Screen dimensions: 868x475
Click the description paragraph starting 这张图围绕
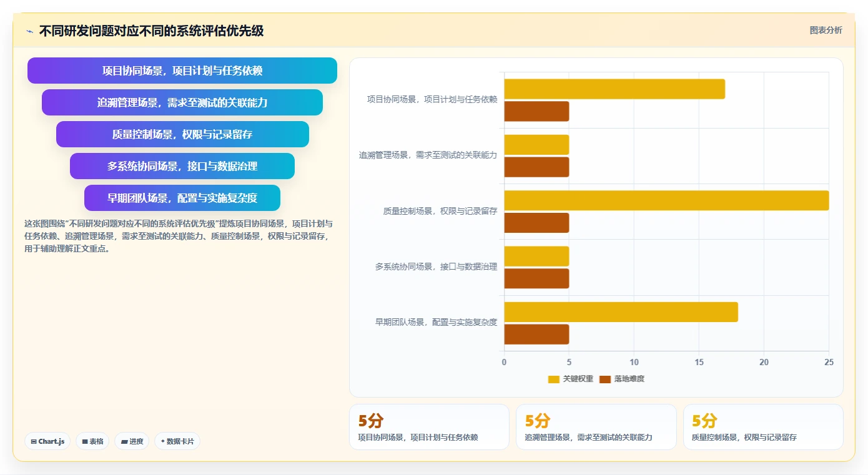click(x=179, y=236)
